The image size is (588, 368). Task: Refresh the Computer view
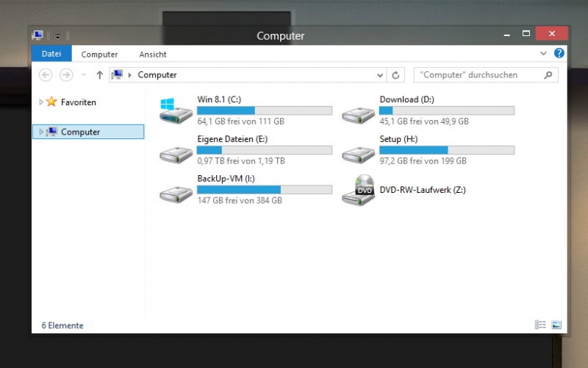[x=395, y=75]
